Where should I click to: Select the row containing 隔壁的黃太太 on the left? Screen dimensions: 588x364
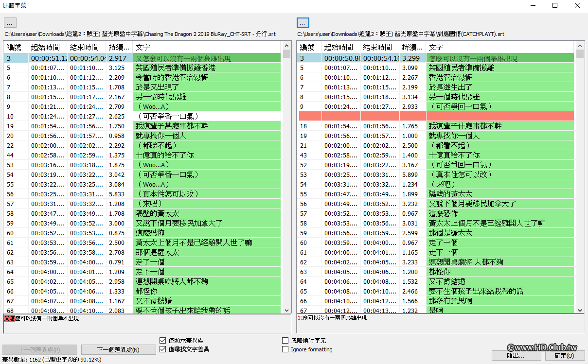click(146, 213)
